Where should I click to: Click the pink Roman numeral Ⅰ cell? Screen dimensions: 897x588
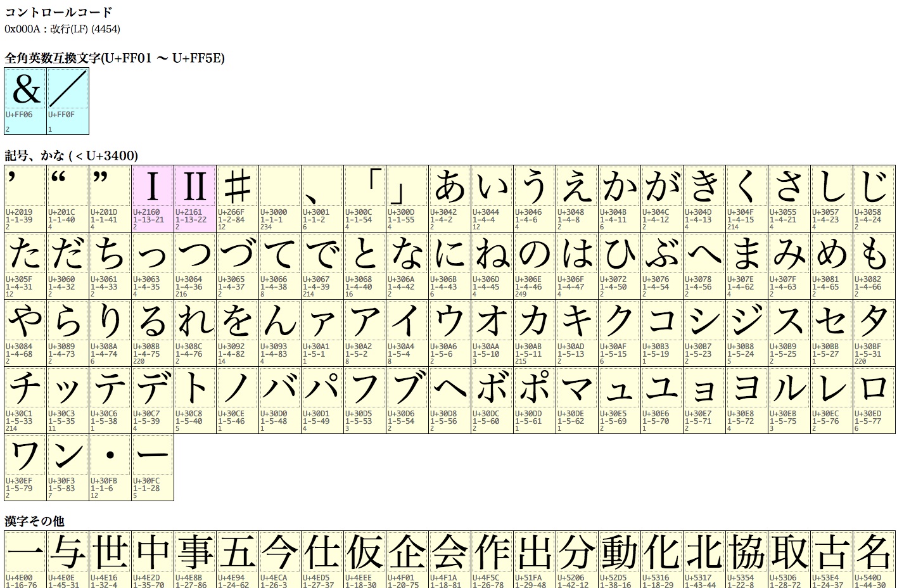[x=153, y=198]
